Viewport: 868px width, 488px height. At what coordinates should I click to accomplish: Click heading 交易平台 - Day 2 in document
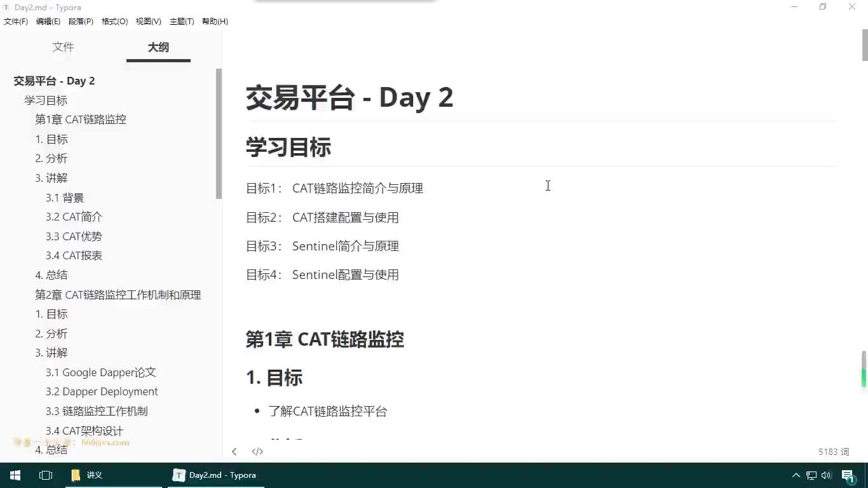[349, 98]
